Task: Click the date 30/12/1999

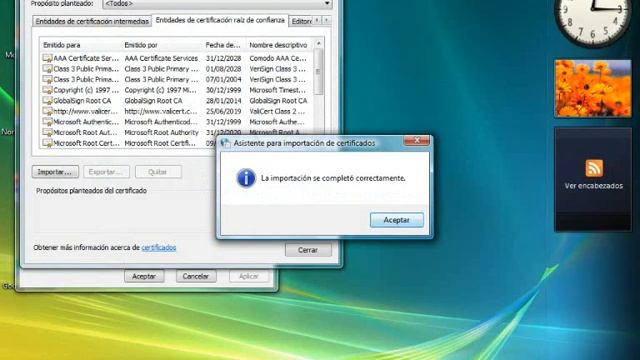Action: (223, 90)
